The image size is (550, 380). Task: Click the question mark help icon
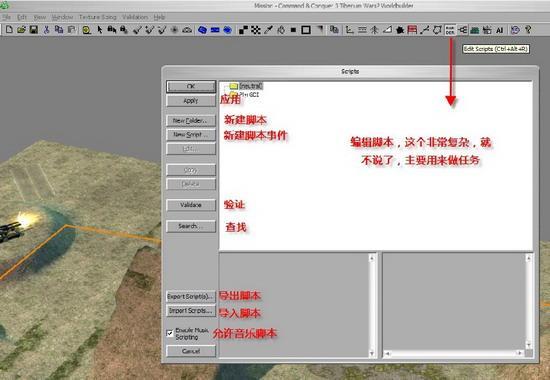[528, 30]
